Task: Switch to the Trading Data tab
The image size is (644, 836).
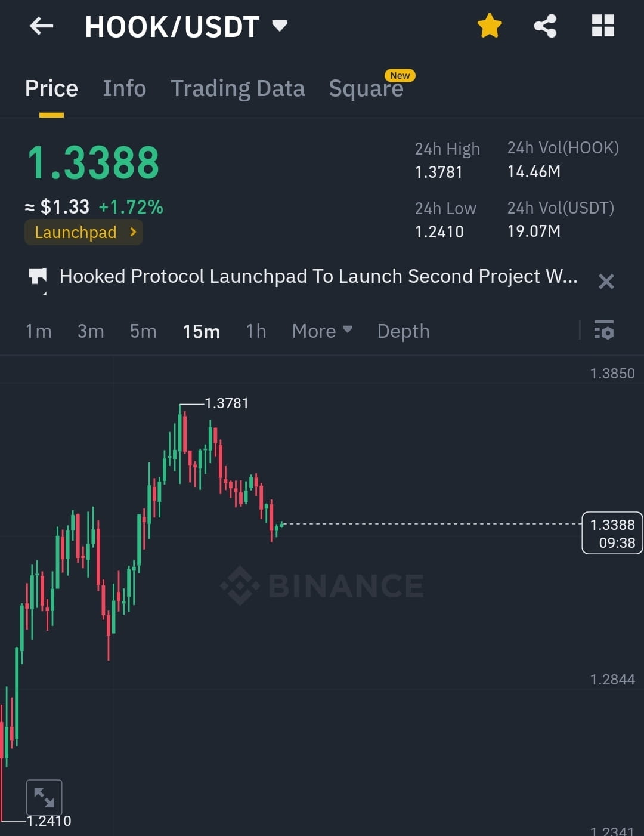Action: 238,88
